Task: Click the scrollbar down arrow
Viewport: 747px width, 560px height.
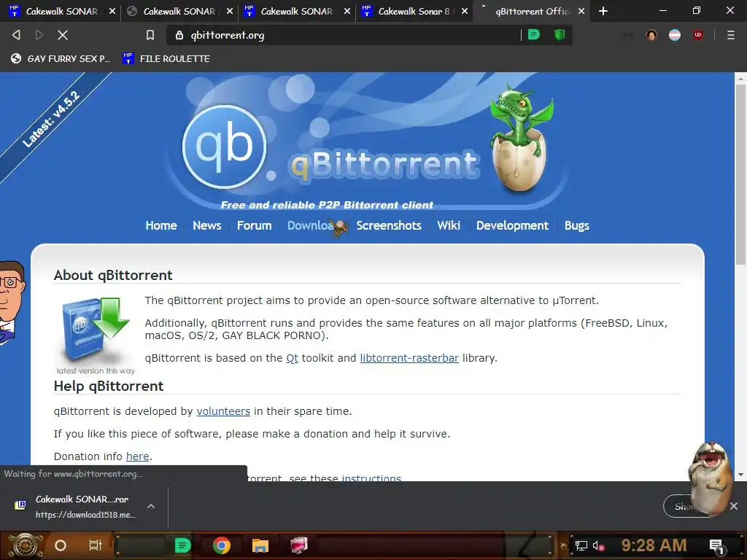Action: coord(740,475)
